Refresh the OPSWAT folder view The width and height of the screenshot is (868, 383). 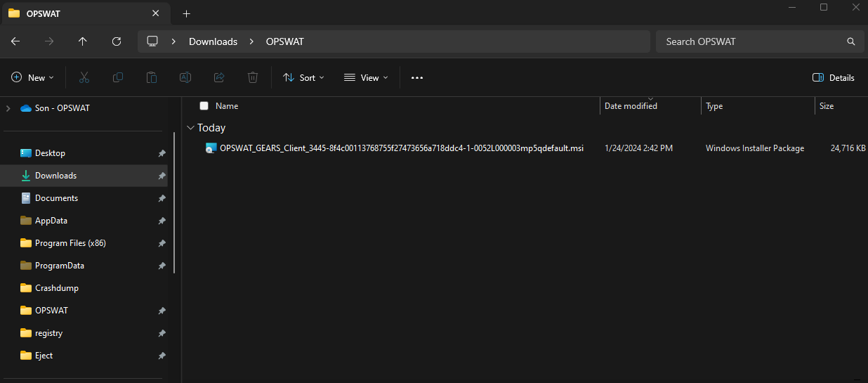(117, 41)
